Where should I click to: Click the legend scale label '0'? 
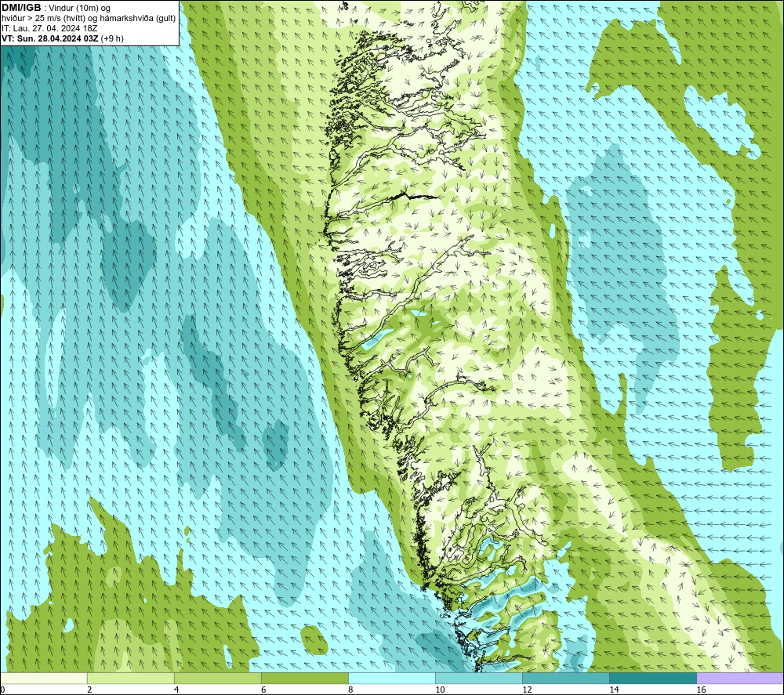point(2,690)
